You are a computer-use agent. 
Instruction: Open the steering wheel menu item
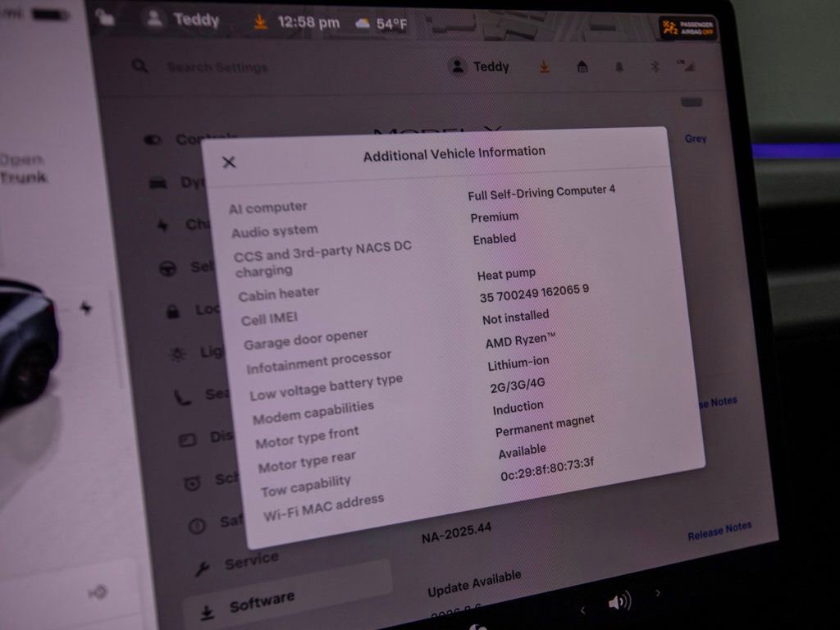click(168, 268)
